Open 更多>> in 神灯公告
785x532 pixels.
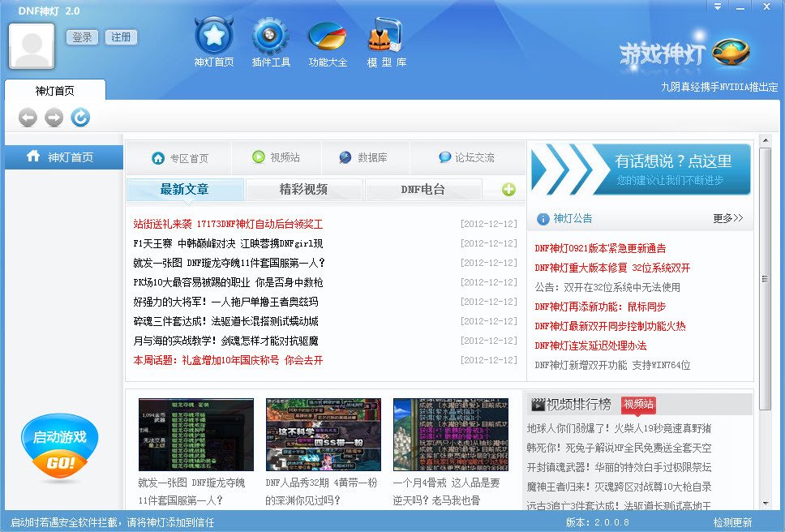click(x=728, y=218)
